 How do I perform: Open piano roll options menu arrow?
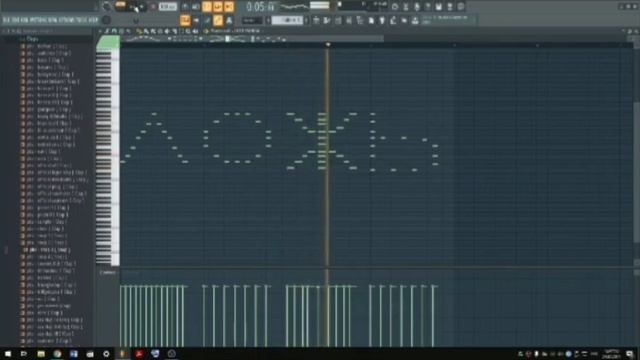[100, 31]
